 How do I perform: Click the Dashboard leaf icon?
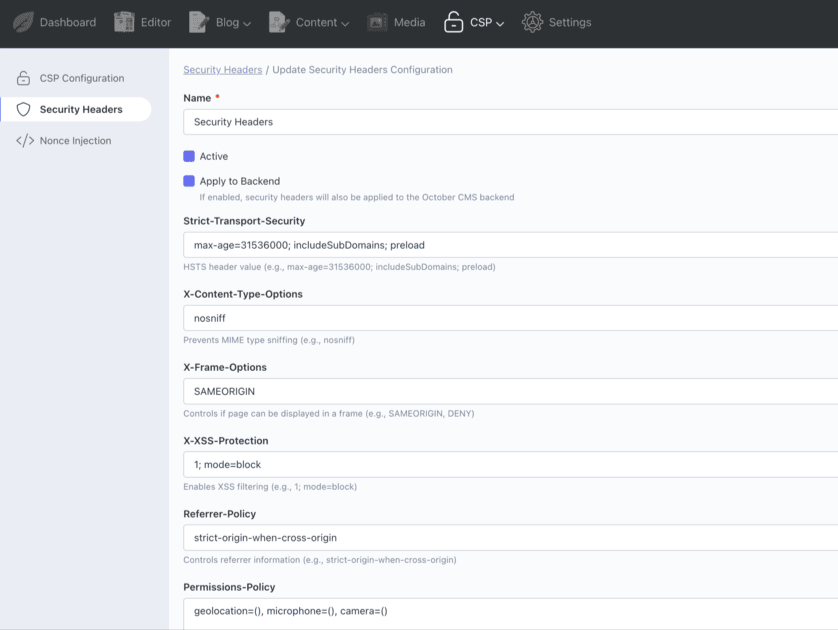point(22,22)
